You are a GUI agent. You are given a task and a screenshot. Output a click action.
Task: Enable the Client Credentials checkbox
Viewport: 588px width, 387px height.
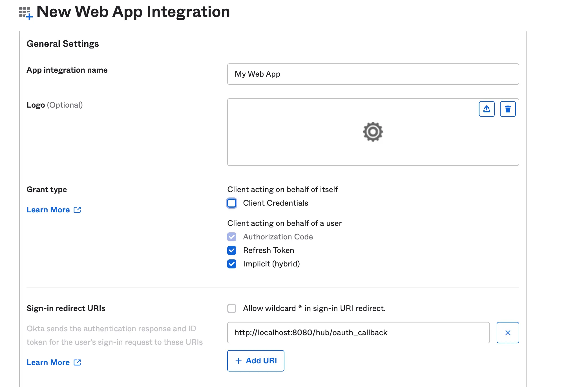[232, 203]
